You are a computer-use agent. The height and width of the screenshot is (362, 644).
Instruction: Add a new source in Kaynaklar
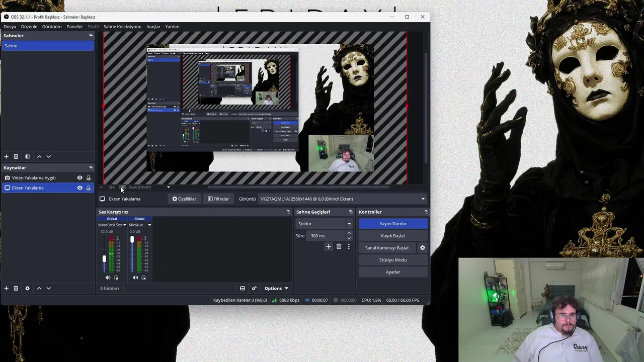tap(7, 289)
